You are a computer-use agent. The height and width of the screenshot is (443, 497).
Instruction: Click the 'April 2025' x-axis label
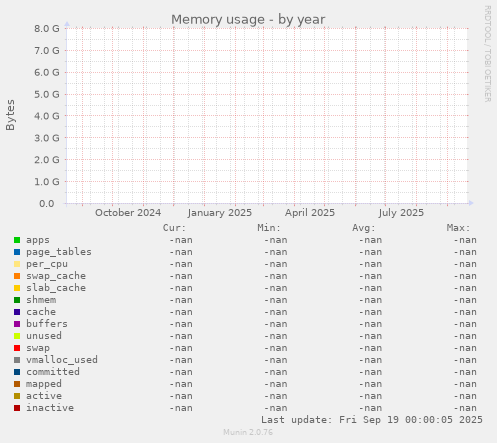click(x=310, y=213)
